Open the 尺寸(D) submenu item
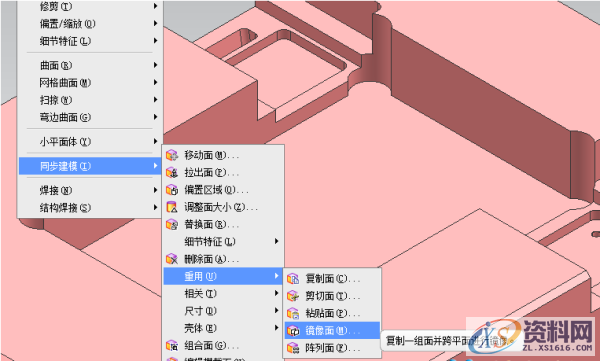Image resolution: width=600 pixels, height=361 pixels. click(223, 311)
